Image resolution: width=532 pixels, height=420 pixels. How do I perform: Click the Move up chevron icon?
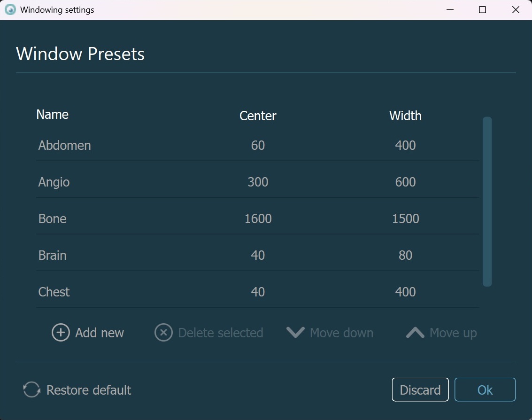(x=415, y=333)
